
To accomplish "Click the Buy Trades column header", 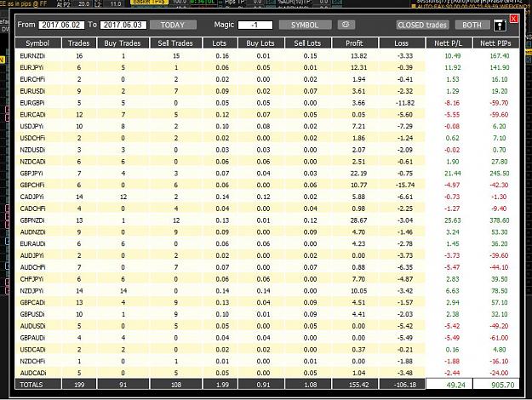I will (x=123, y=43).
